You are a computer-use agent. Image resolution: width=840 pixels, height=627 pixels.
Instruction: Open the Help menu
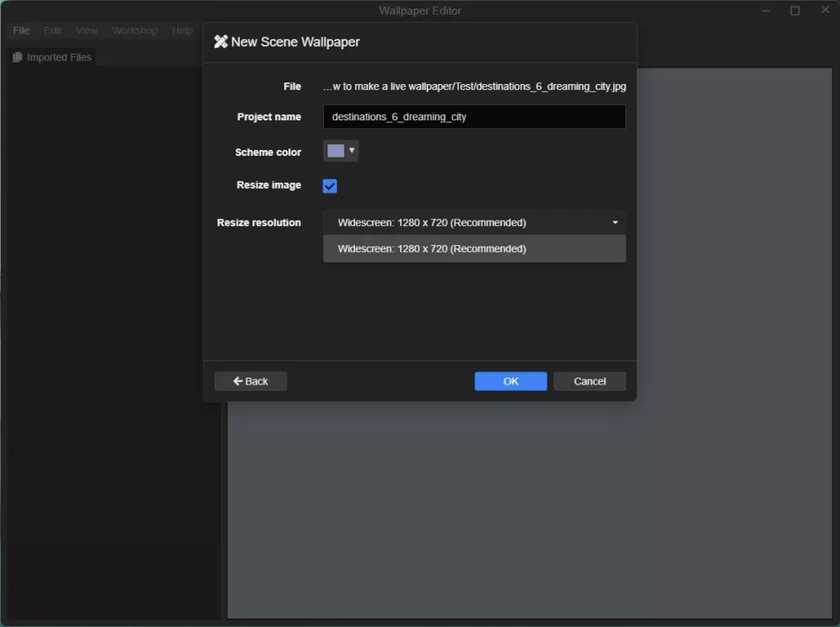point(182,30)
